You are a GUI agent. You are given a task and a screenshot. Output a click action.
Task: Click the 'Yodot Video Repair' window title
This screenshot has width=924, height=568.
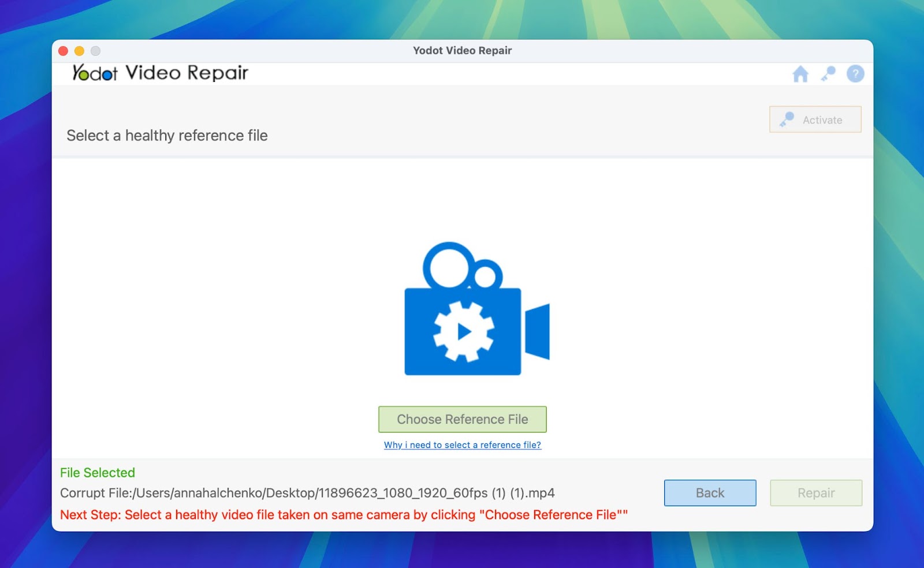click(x=462, y=51)
